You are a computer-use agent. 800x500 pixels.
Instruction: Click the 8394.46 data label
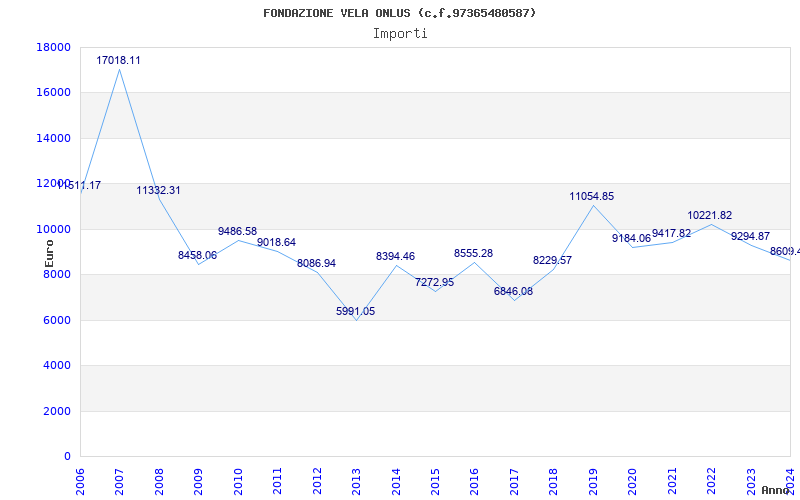click(x=395, y=256)
